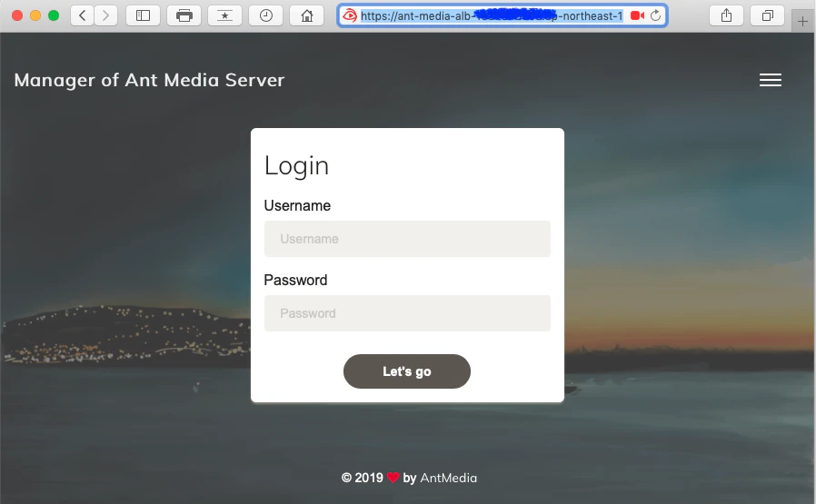Click the Username label above the field
The width and height of the screenshot is (816, 504).
(297, 205)
